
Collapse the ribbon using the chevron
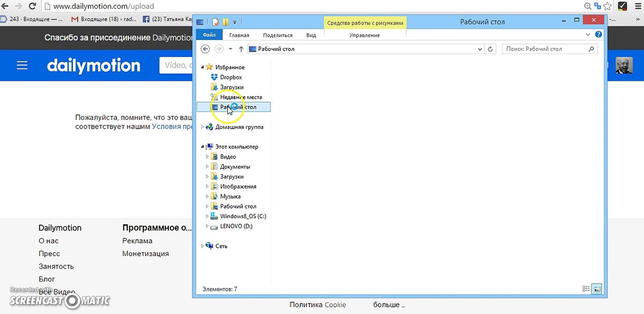pos(588,34)
